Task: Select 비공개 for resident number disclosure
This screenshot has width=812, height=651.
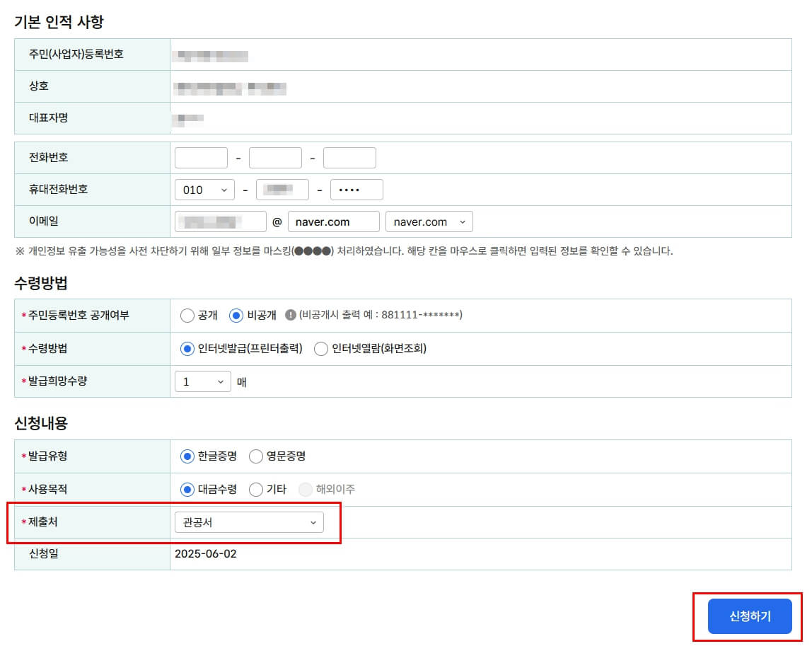Action: [x=235, y=316]
